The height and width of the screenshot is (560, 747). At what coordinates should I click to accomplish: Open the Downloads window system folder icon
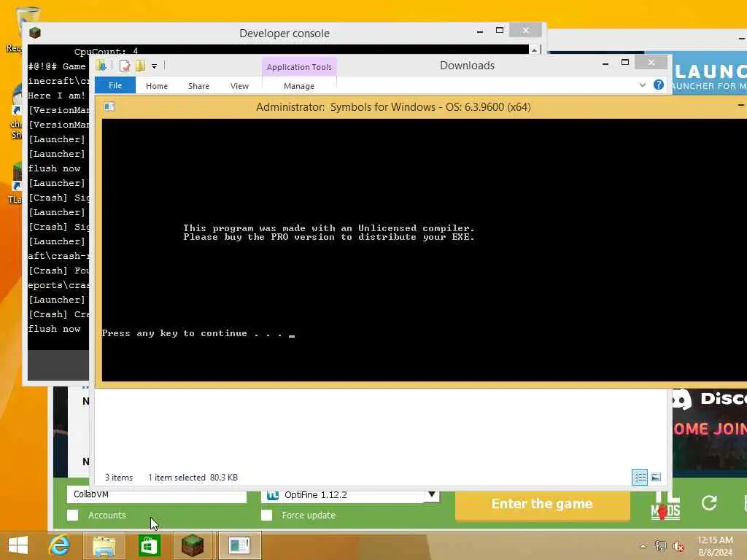[x=101, y=66]
